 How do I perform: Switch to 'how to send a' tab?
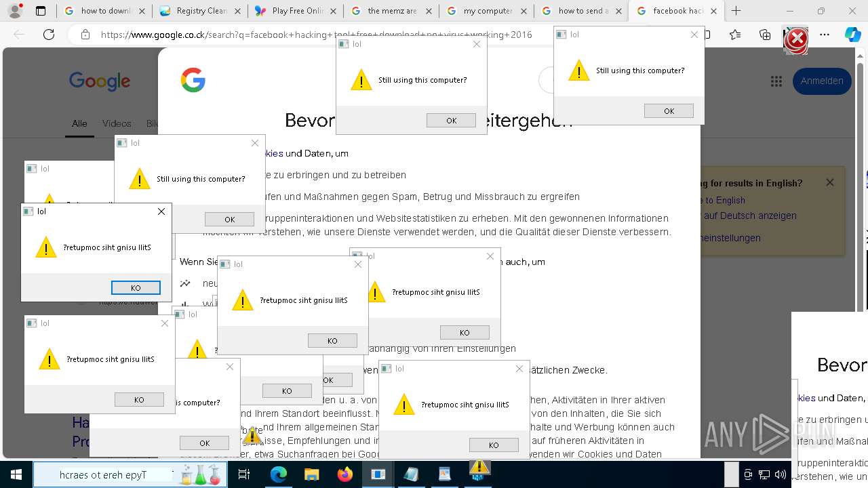point(581,11)
